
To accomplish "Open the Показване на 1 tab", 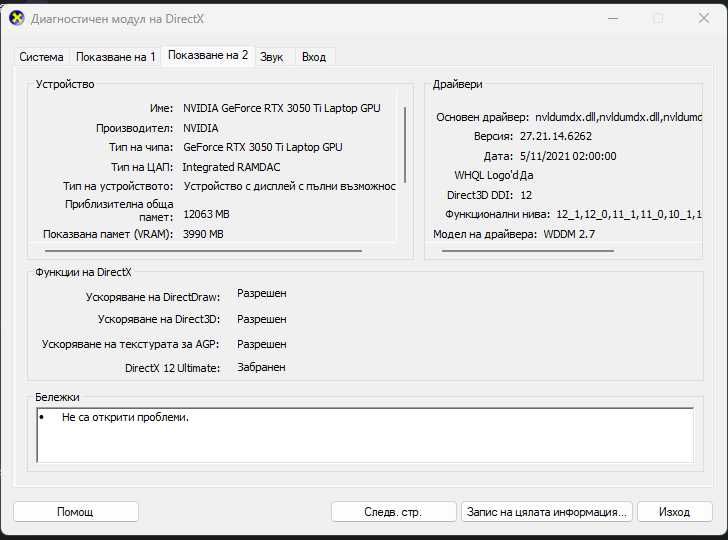I will (115, 57).
